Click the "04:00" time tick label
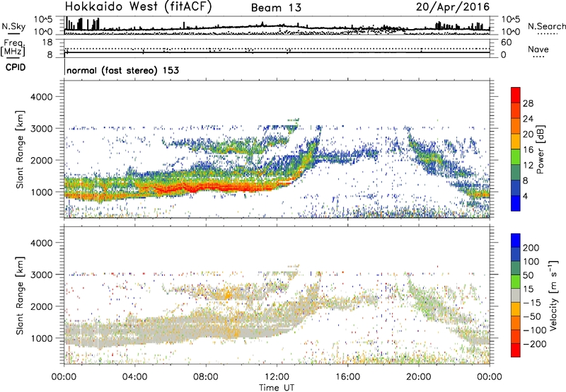Viewport: 566px width, 392px height. click(x=134, y=377)
